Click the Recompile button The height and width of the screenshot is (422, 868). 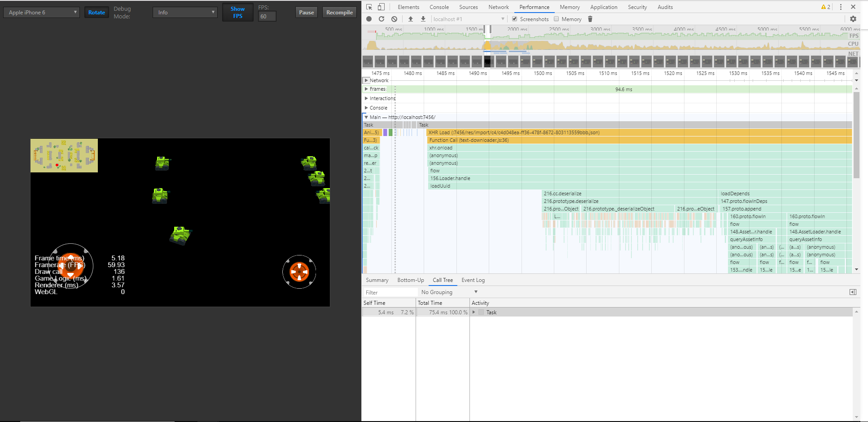339,13
